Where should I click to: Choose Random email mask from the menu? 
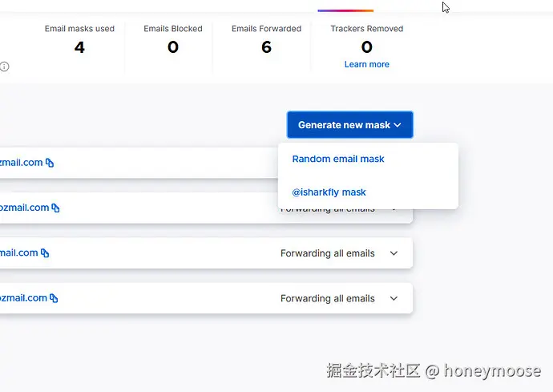coord(338,159)
